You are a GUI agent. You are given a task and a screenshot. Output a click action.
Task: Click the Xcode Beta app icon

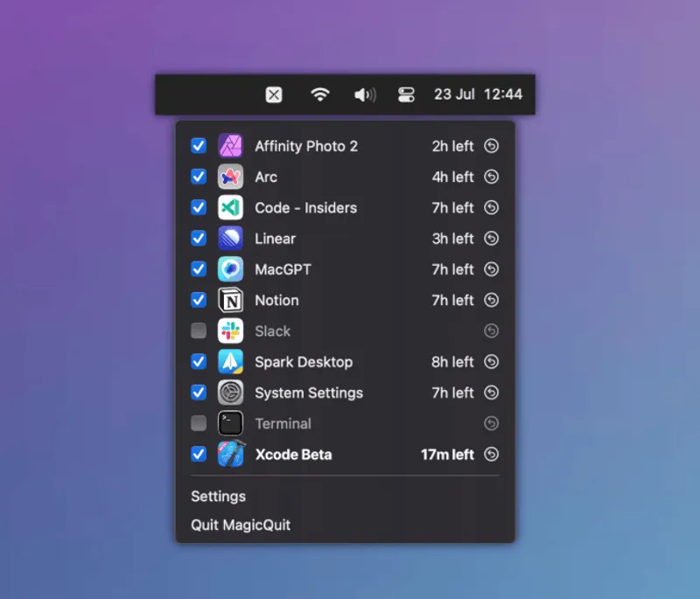(230, 454)
